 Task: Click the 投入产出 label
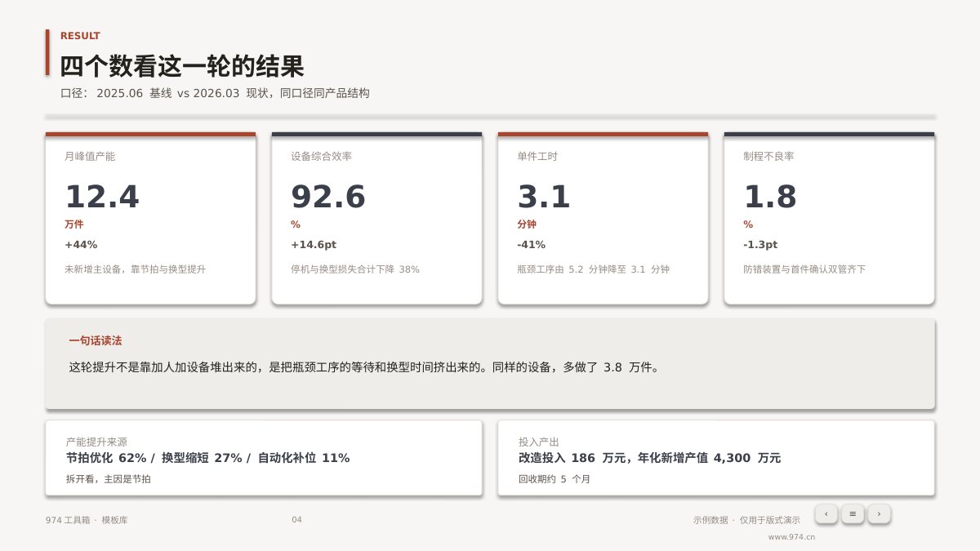click(539, 442)
